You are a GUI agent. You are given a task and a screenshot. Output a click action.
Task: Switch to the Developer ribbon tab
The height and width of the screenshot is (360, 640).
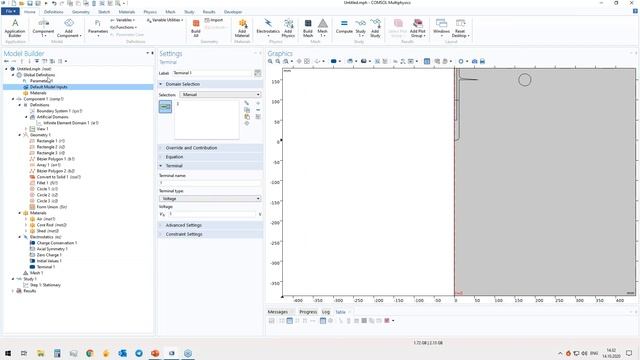233,12
